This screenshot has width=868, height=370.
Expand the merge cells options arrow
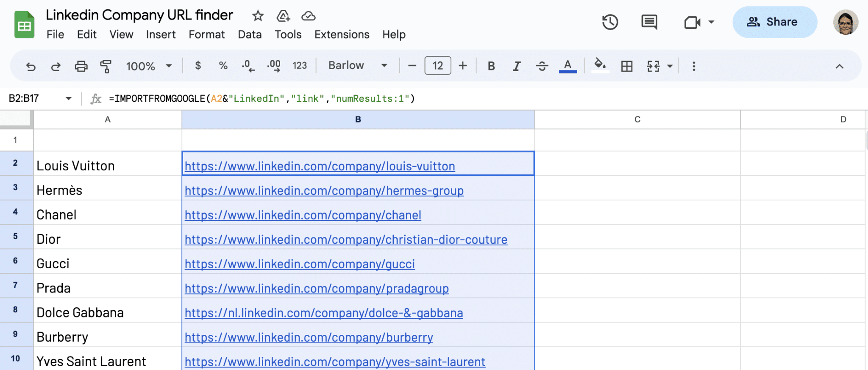coord(670,66)
